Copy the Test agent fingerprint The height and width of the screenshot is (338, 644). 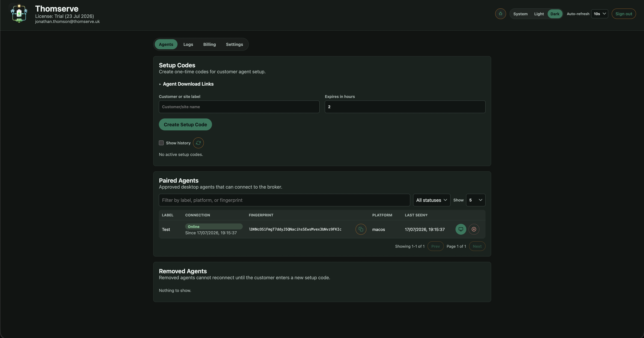point(361,229)
